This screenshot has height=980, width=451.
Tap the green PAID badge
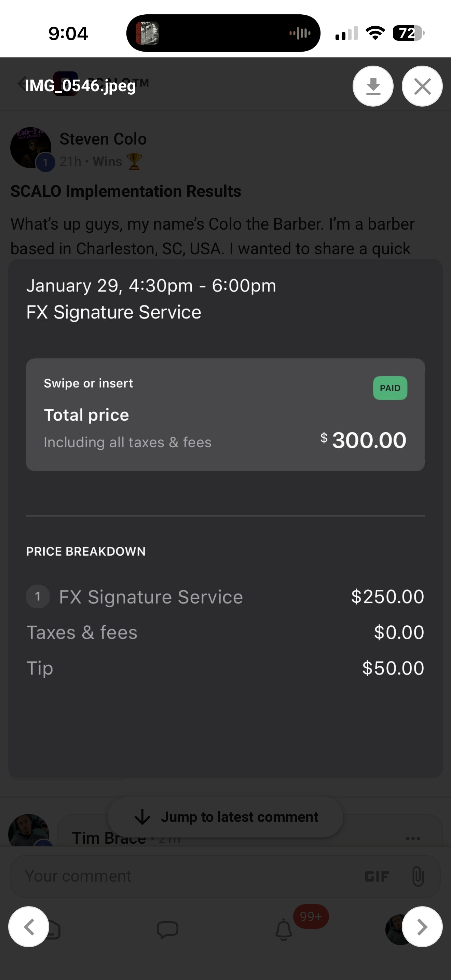tap(390, 388)
